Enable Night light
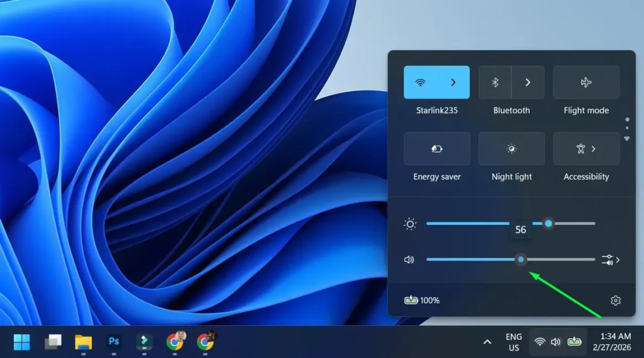Screen dimensions: 644x358 coord(511,148)
